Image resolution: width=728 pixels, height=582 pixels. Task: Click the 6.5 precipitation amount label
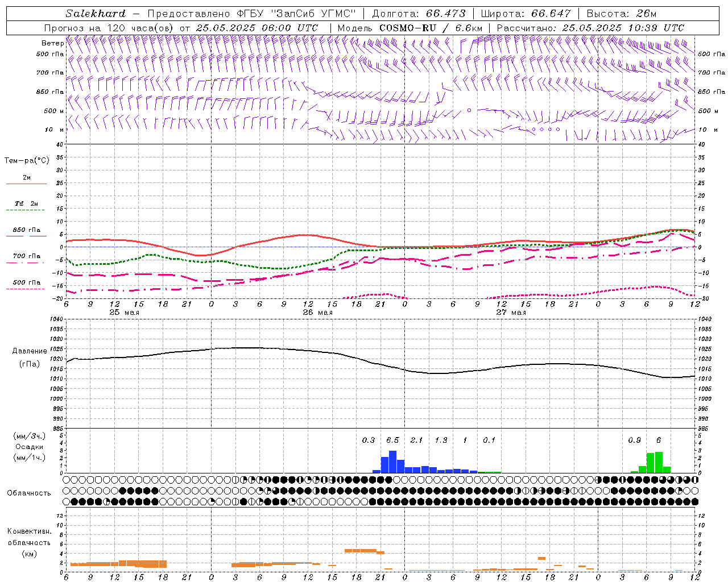tap(392, 440)
